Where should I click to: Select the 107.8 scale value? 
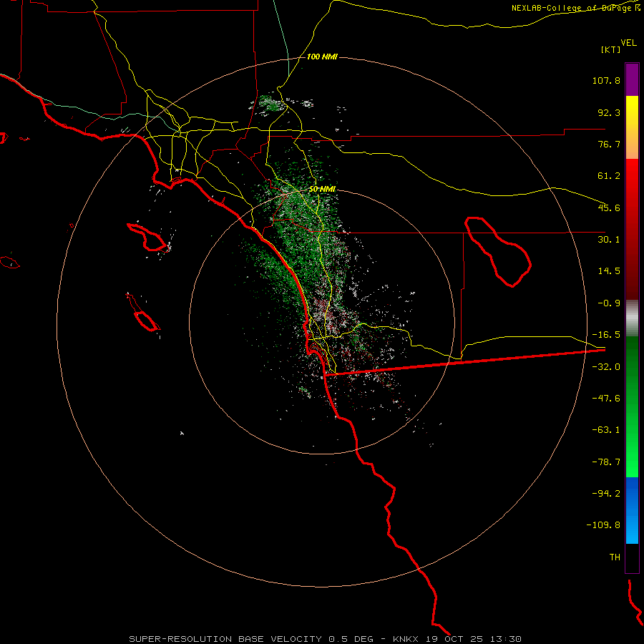point(606,80)
